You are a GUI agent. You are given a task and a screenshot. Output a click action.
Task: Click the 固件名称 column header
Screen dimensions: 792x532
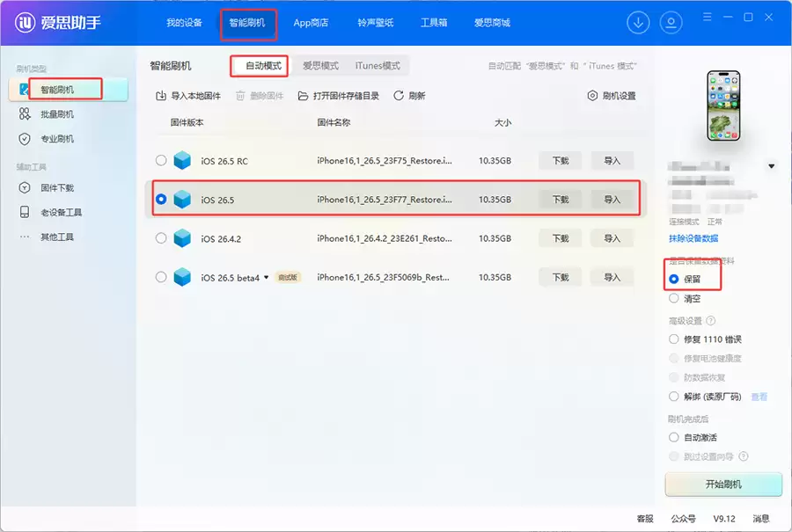(x=334, y=122)
